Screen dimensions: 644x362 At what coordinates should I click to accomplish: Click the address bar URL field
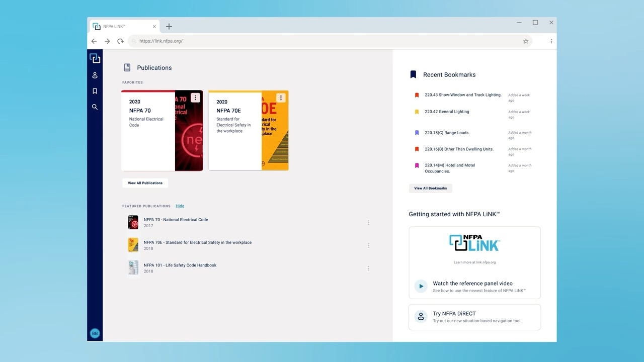click(x=331, y=41)
